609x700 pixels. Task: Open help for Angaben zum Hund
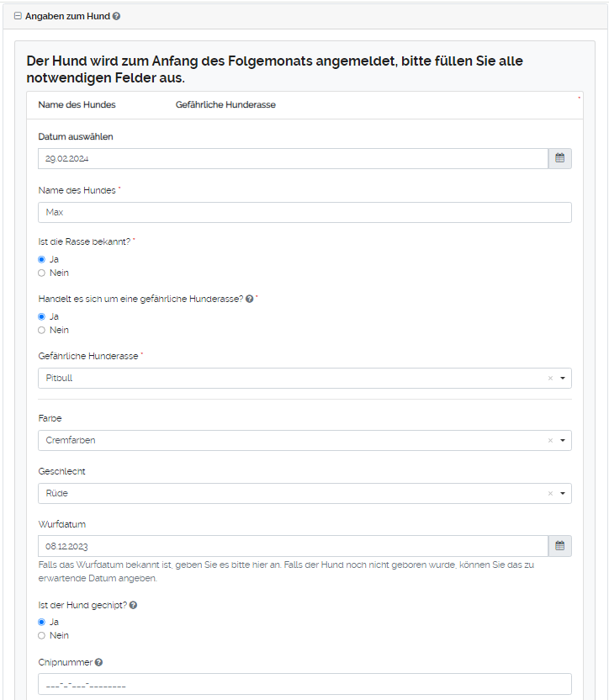pos(117,14)
